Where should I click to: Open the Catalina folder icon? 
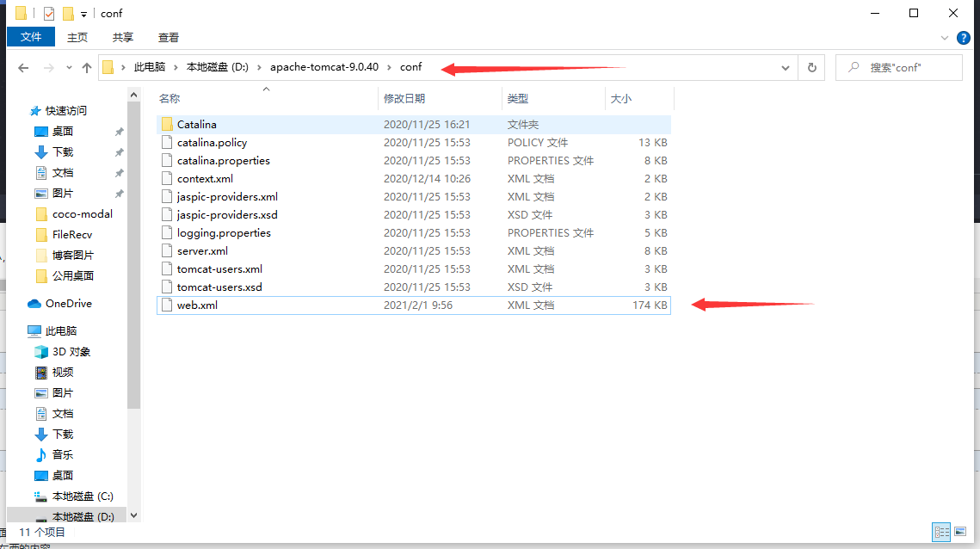click(167, 125)
